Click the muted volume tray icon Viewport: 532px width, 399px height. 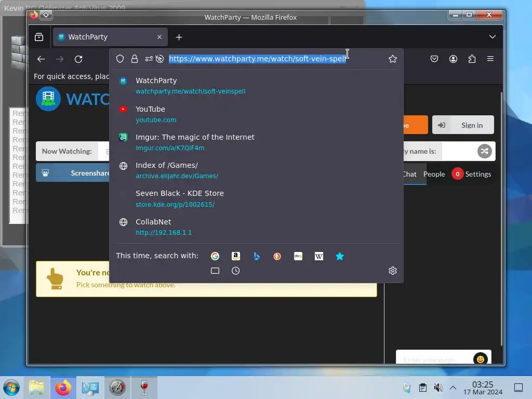coord(438,388)
